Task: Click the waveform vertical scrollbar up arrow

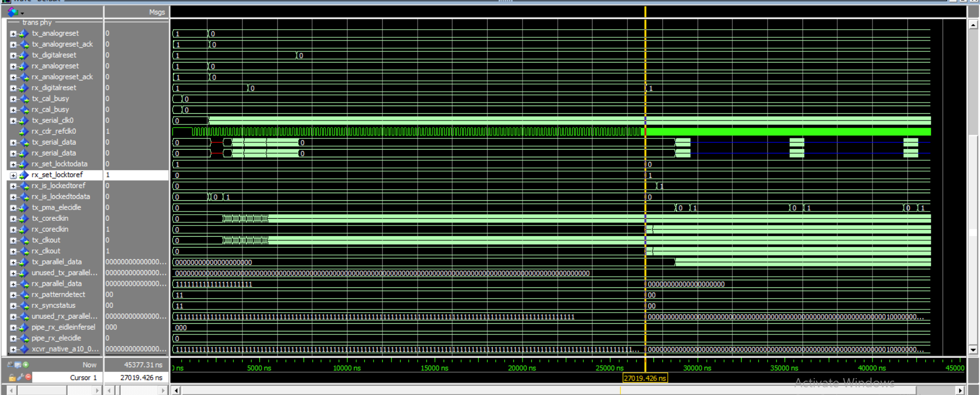Action: 973,24
